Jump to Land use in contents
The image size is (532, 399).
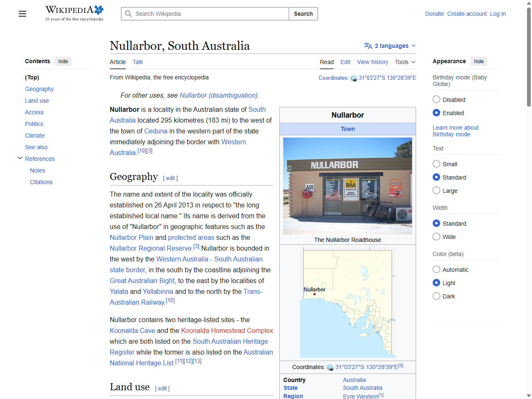(x=37, y=101)
